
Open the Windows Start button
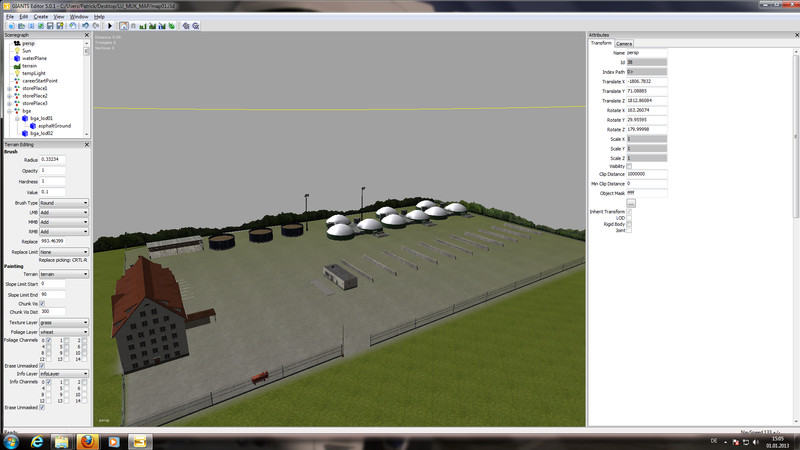[11, 441]
